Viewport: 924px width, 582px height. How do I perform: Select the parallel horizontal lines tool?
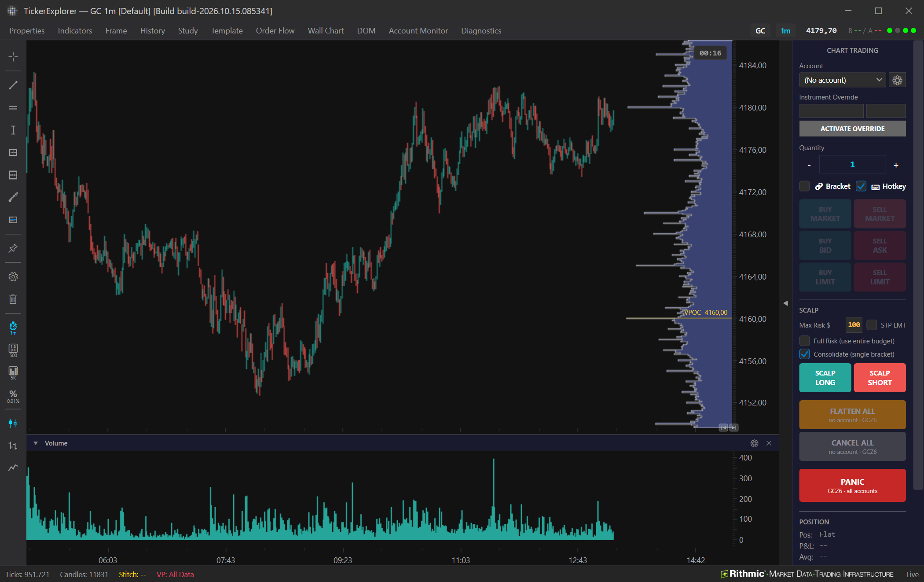pyautogui.click(x=13, y=107)
